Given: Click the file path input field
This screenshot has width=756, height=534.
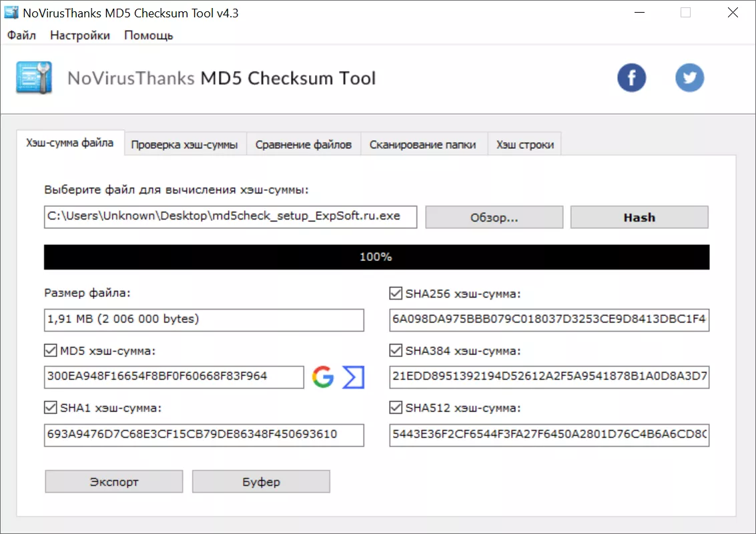Looking at the screenshot, I should coord(230,217).
